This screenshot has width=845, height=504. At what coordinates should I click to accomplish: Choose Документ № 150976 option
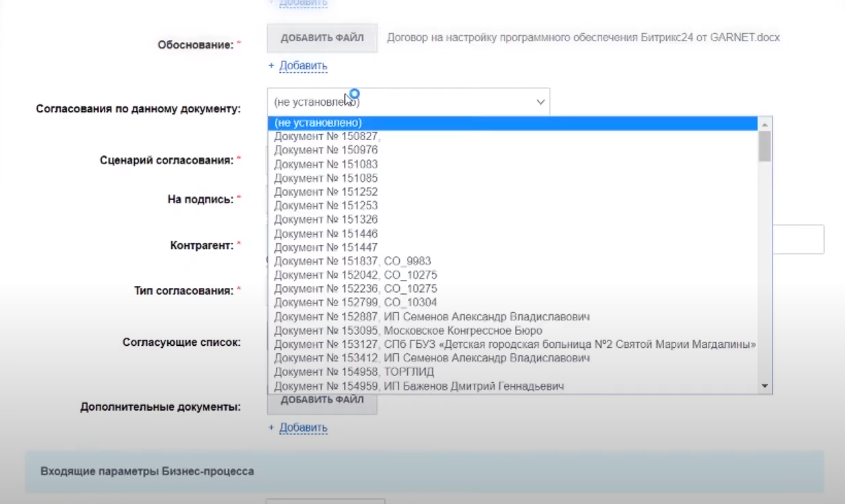pyautogui.click(x=512, y=150)
